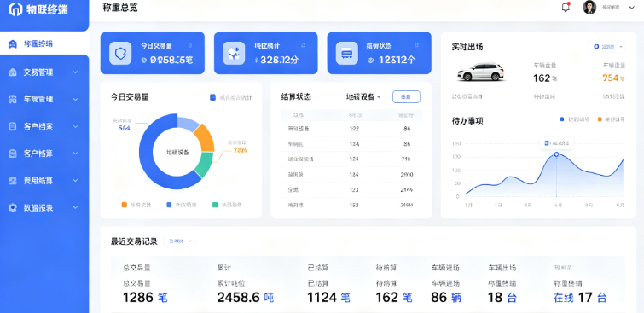
Task: Click the 在线 link in bottom stats
Action: pyautogui.click(x=563, y=298)
